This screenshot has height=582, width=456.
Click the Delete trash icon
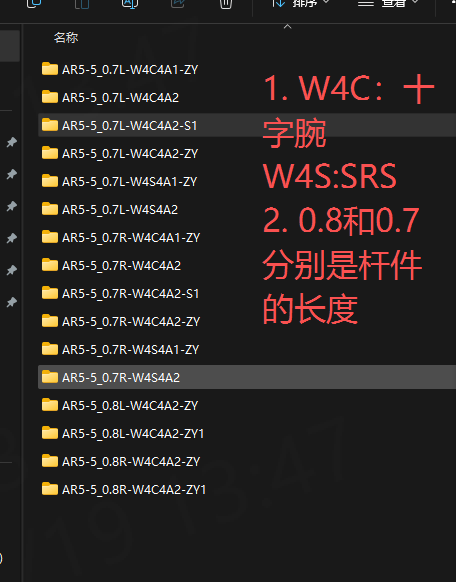(x=226, y=4)
